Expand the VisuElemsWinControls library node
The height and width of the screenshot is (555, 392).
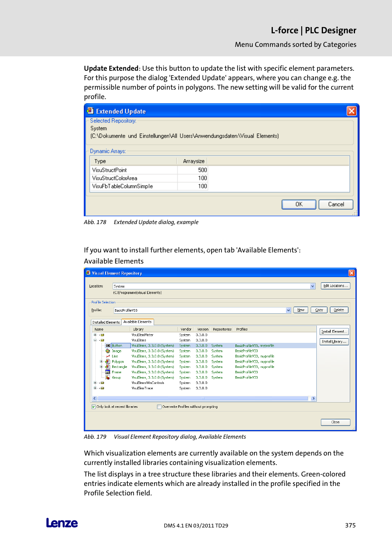tap(95, 383)
